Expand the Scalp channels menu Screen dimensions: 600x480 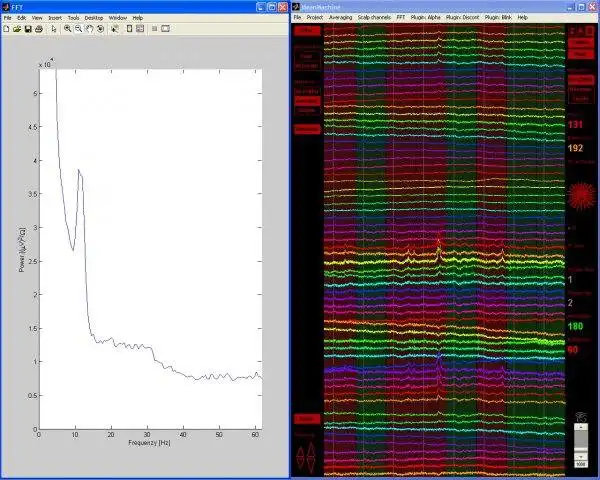click(376, 18)
